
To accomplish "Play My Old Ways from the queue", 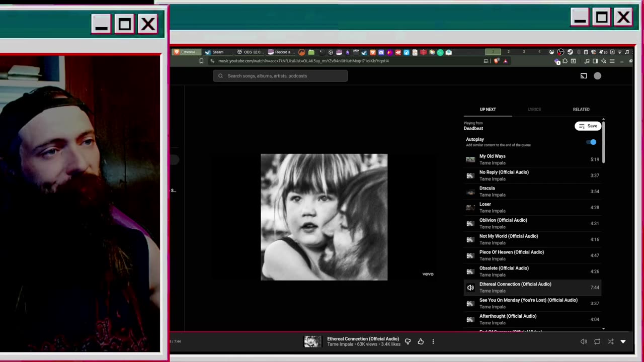I will [532, 159].
